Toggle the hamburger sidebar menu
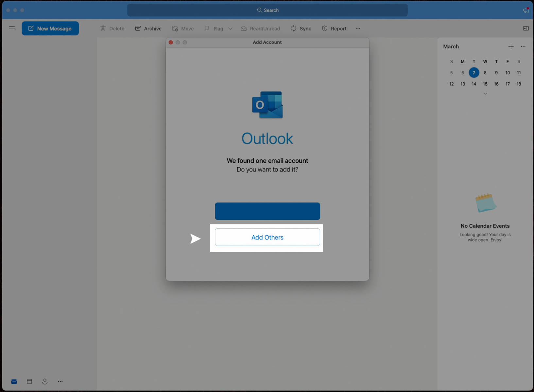Viewport: 534px width, 392px height. [x=12, y=28]
